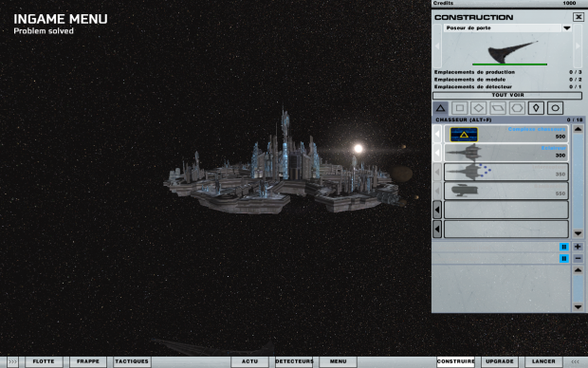Open the FRAPPE menu

88,361
